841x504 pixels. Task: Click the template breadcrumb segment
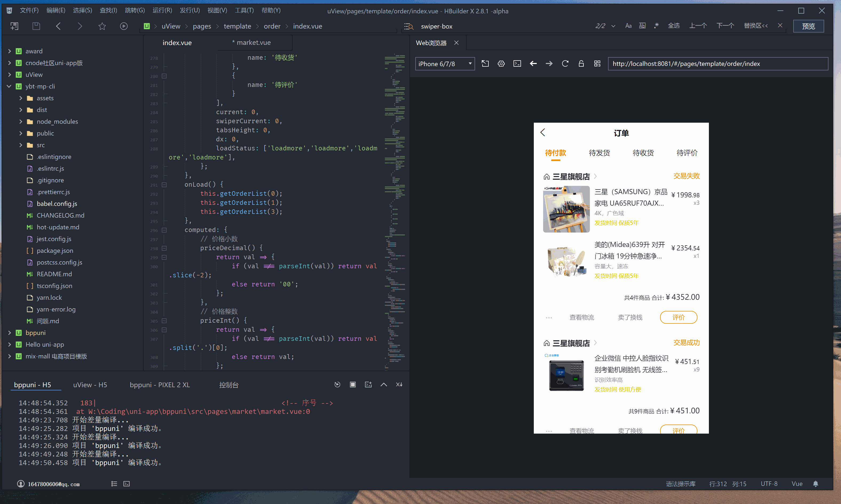[237, 26]
